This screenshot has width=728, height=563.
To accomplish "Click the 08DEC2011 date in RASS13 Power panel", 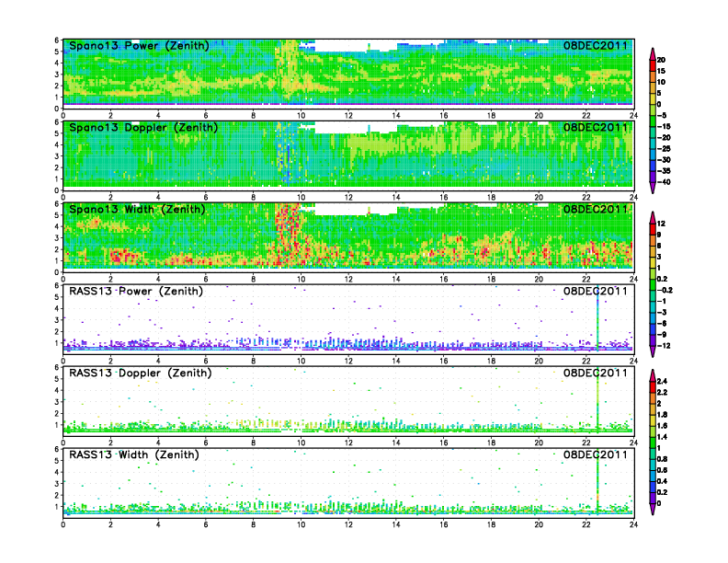I will (596, 292).
